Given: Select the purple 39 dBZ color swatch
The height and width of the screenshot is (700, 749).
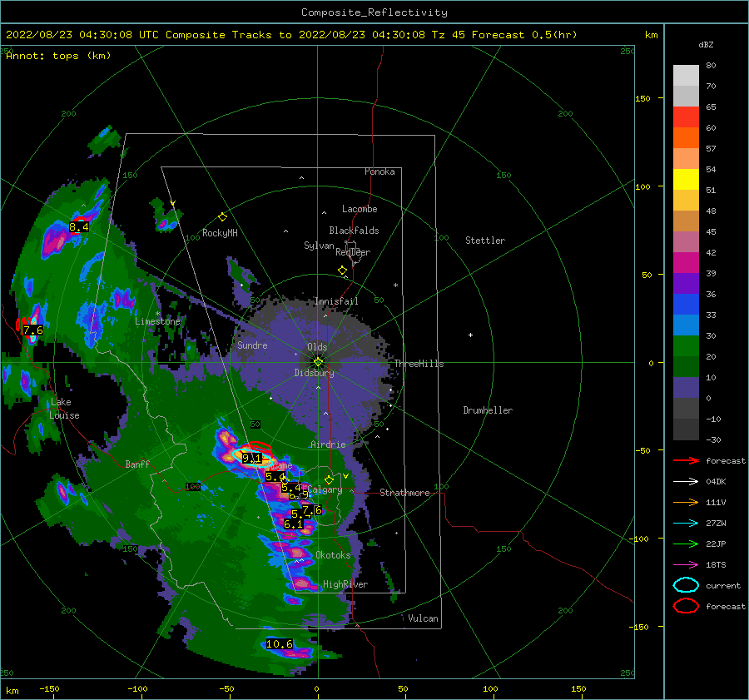Looking at the screenshot, I should (x=686, y=283).
